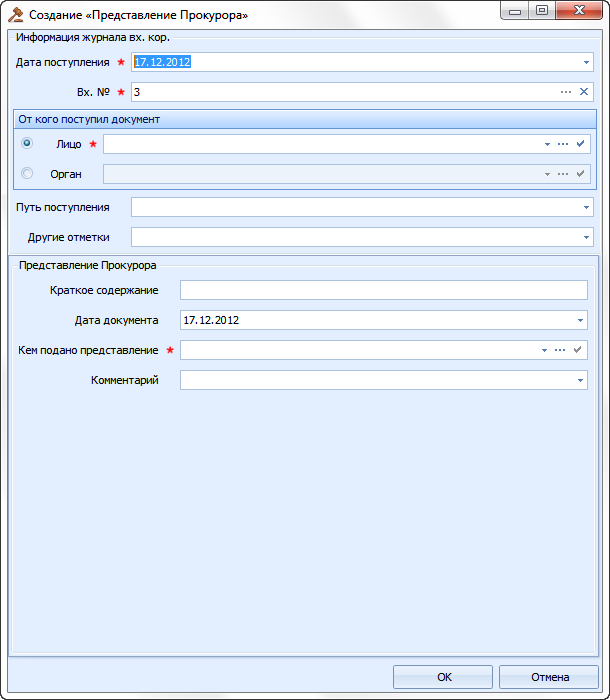This screenshot has height=700, width=610.
Task: Expand the Лицо dropdown arrow
Action: [x=547, y=144]
